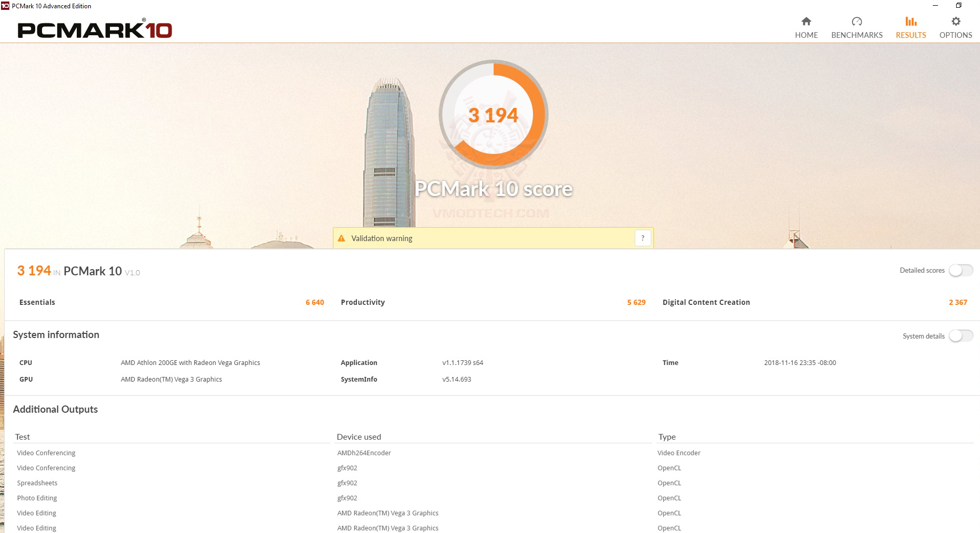Click the PCMark 10 logo

pyautogui.click(x=95, y=30)
